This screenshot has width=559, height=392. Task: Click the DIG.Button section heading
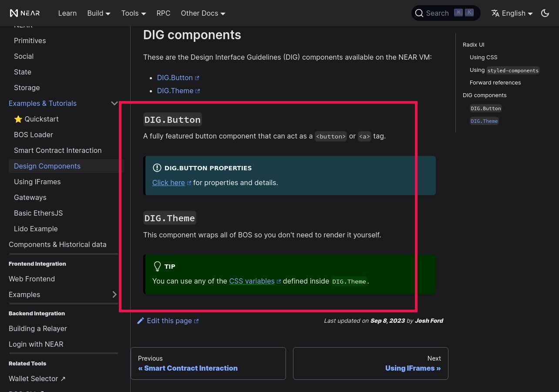(172, 119)
